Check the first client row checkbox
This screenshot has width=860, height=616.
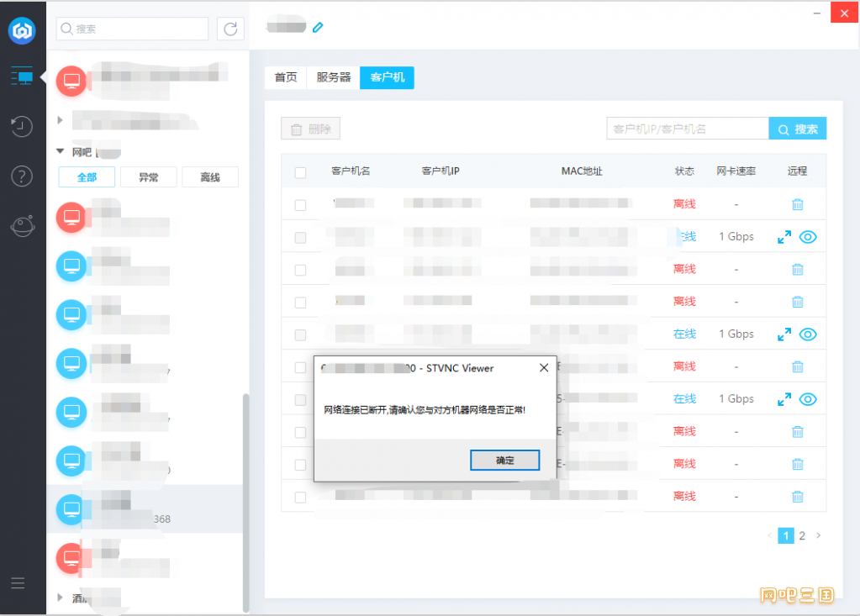pyautogui.click(x=301, y=205)
